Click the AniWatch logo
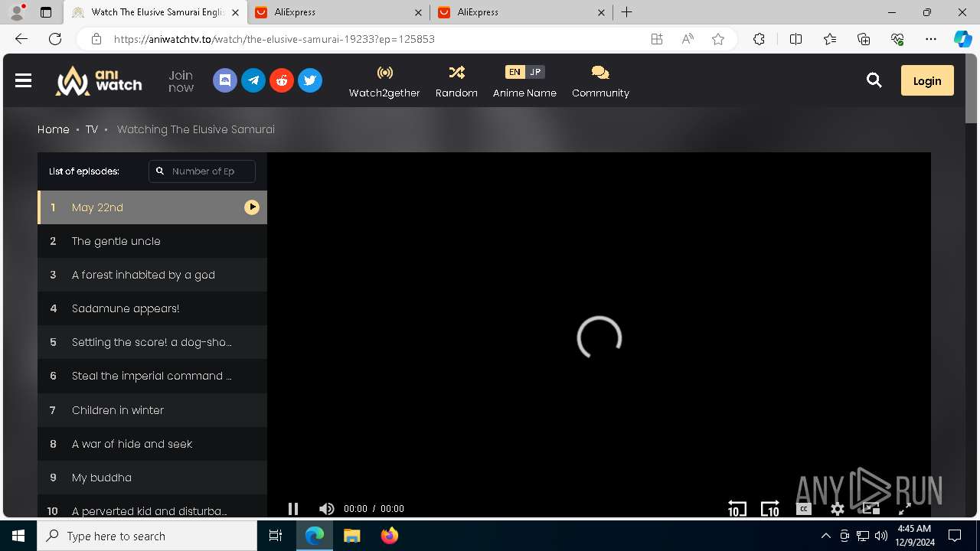Screen dimensions: 980x551 coord(98,80)
